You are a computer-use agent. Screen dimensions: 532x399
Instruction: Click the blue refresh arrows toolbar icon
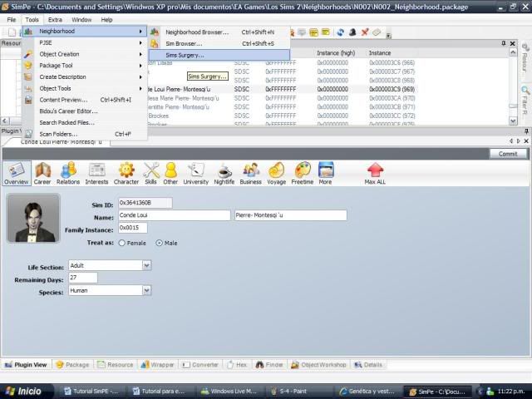[340, 32]
